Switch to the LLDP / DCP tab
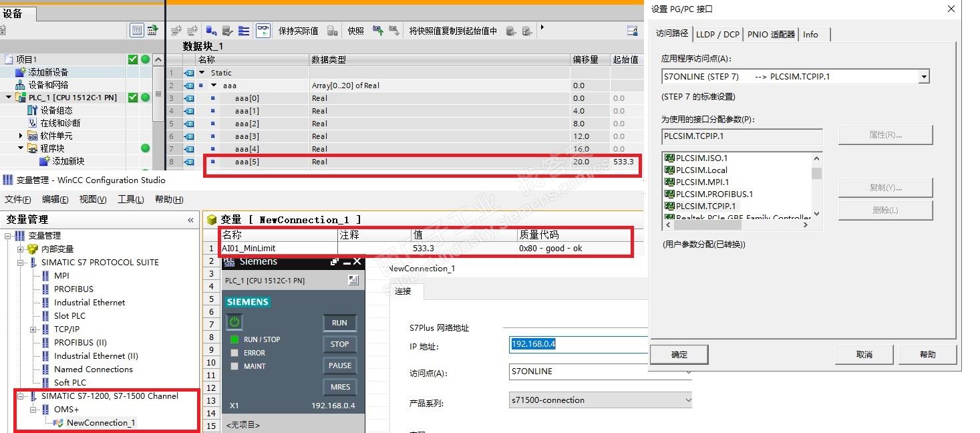Screen dimensions: 980x433 (x=718, y=35)
